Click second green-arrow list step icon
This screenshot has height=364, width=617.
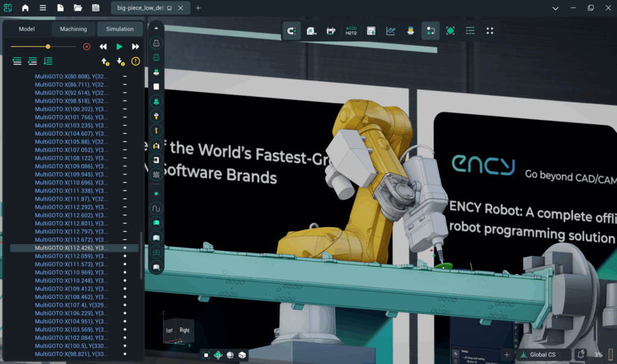[33, 61]
